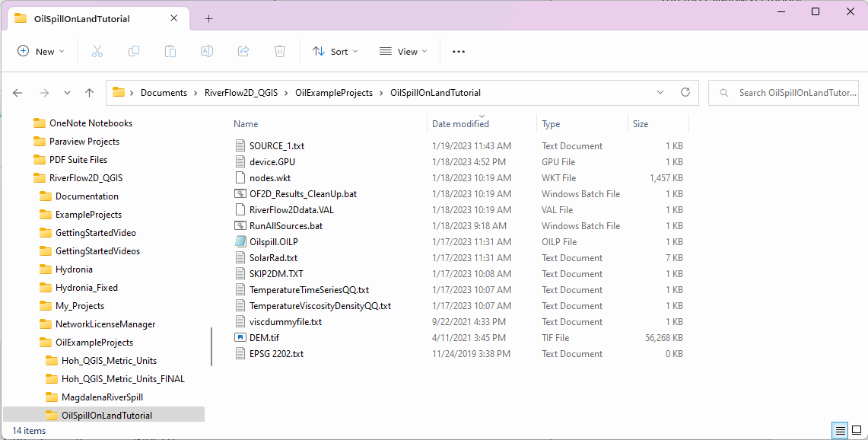The image size is (868, 440).
Task: Click the SolarRad.txt file icon
Action: 240,258
